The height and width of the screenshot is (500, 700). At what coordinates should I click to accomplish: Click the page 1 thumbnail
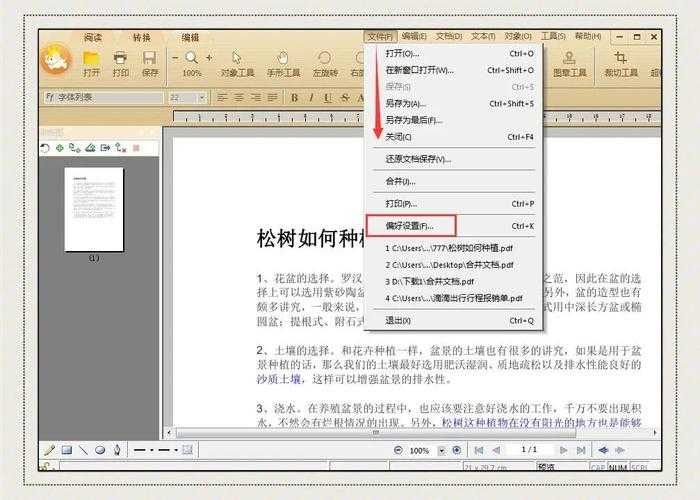(x=94, y=209)
